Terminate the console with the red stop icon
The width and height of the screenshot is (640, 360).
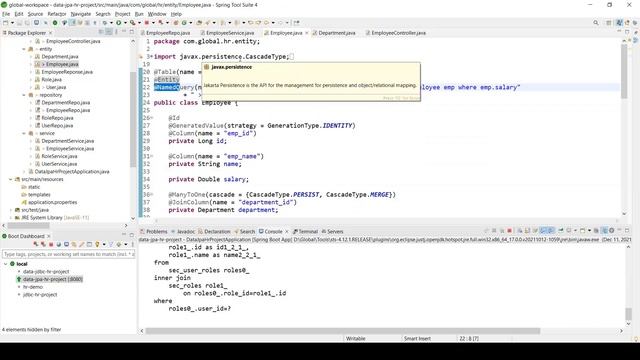(509, 231)
